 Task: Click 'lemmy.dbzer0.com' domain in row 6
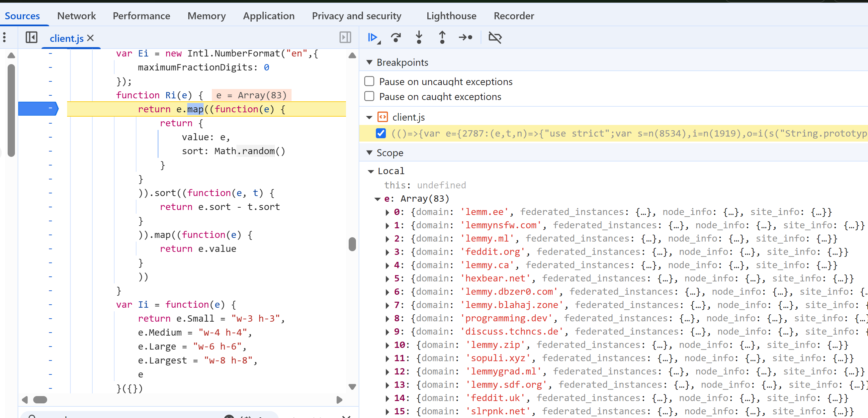pyautogui.click(x=509, y=292)
